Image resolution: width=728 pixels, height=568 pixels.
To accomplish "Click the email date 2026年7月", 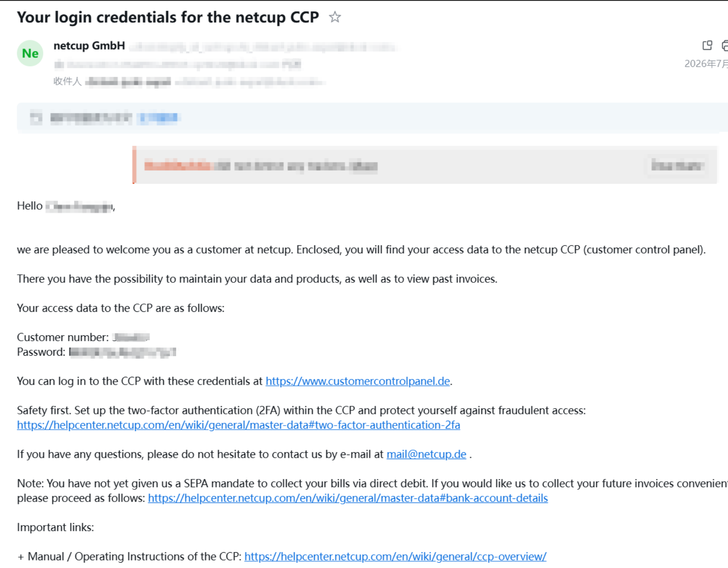I will pos(706,64).
